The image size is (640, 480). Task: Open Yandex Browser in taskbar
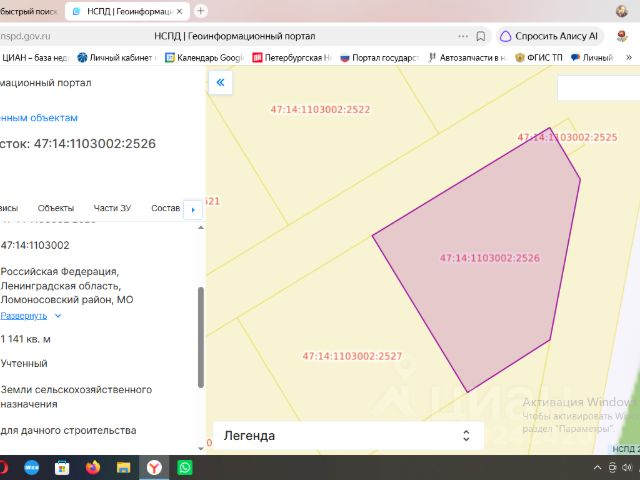point(154,467)
